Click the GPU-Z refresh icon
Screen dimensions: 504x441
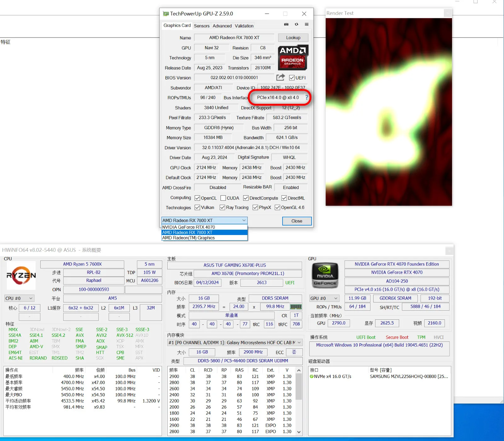tap(296, 24)
